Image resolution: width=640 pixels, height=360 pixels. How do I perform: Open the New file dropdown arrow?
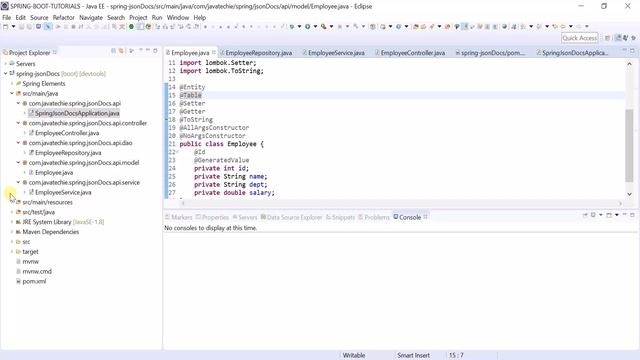13,27
